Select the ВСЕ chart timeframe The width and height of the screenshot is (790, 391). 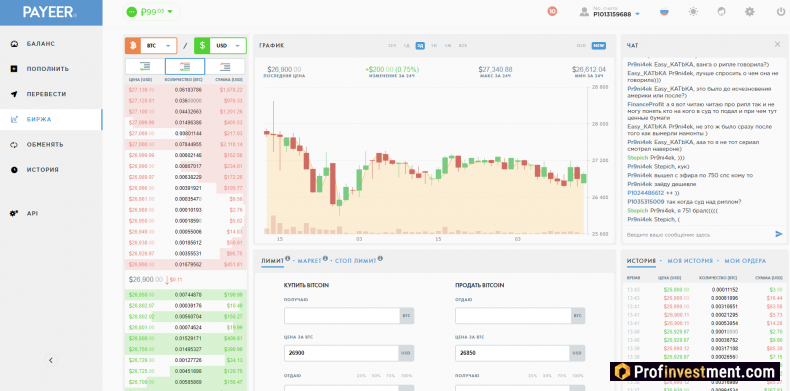pos(463,46)
